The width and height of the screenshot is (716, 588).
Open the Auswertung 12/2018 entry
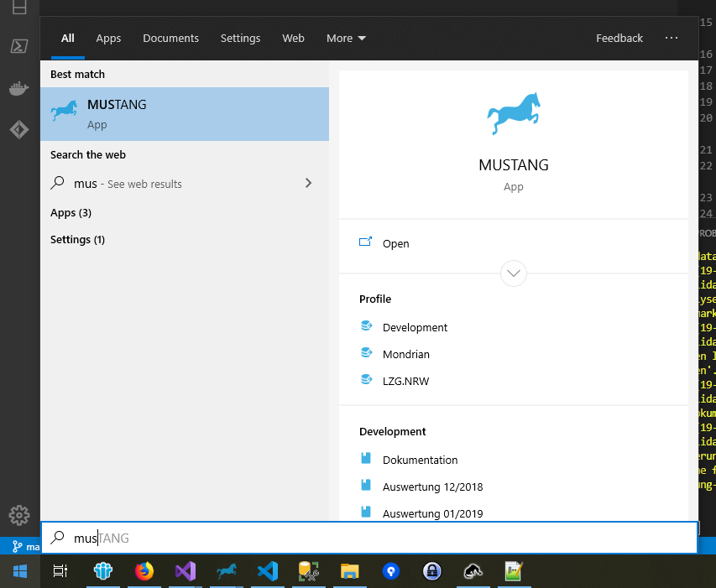(x=432, y=487)
